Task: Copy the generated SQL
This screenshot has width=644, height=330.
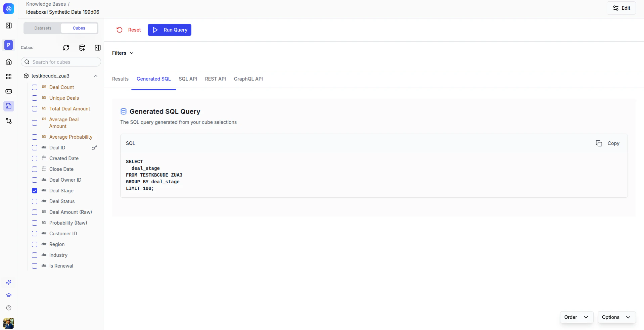Action: click(608, 143)
